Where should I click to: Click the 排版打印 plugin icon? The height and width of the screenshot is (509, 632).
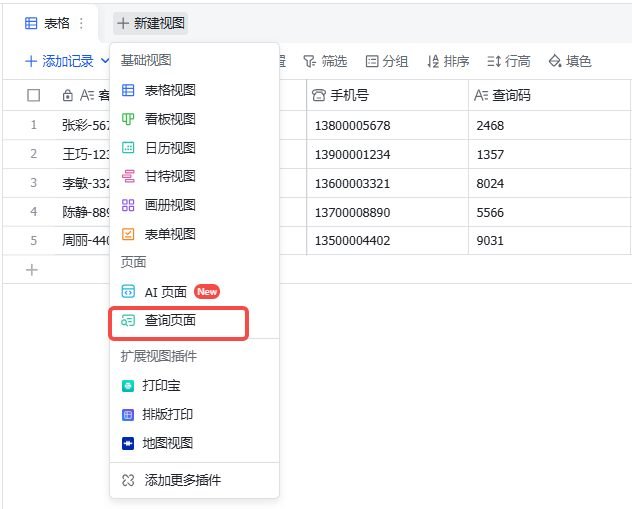[128, 415]
